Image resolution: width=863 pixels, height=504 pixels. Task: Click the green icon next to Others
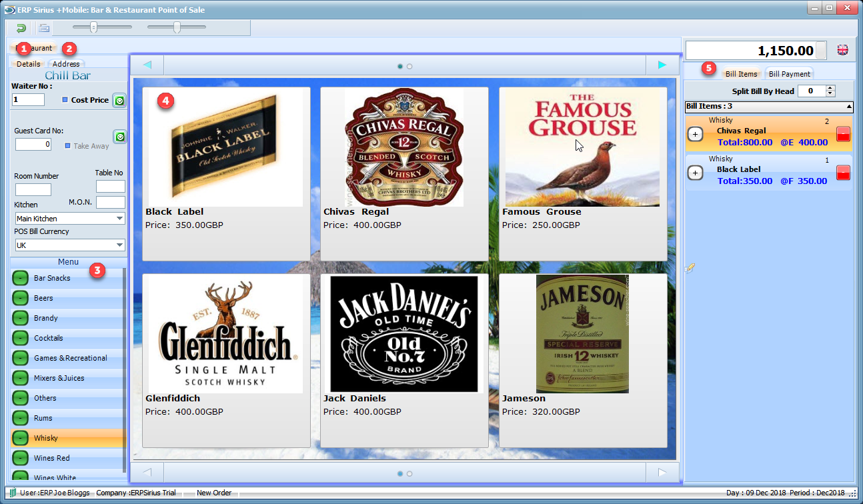point(21,398)
